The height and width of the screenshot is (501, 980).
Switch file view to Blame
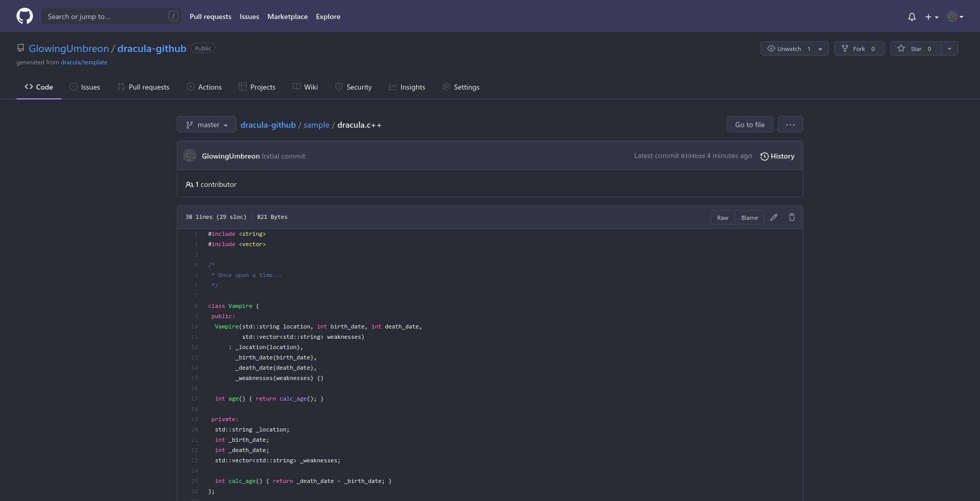(x=749, y=217)
